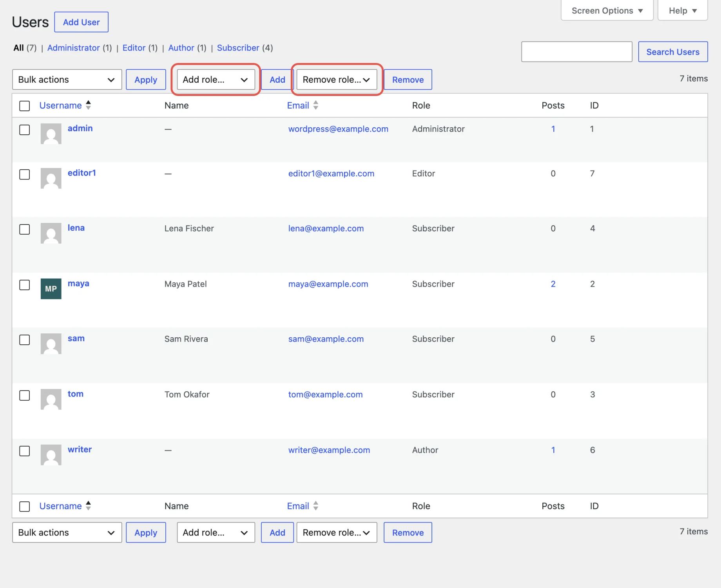Select the maya row checkbox
721x588 pixels.
coord(25,285)
